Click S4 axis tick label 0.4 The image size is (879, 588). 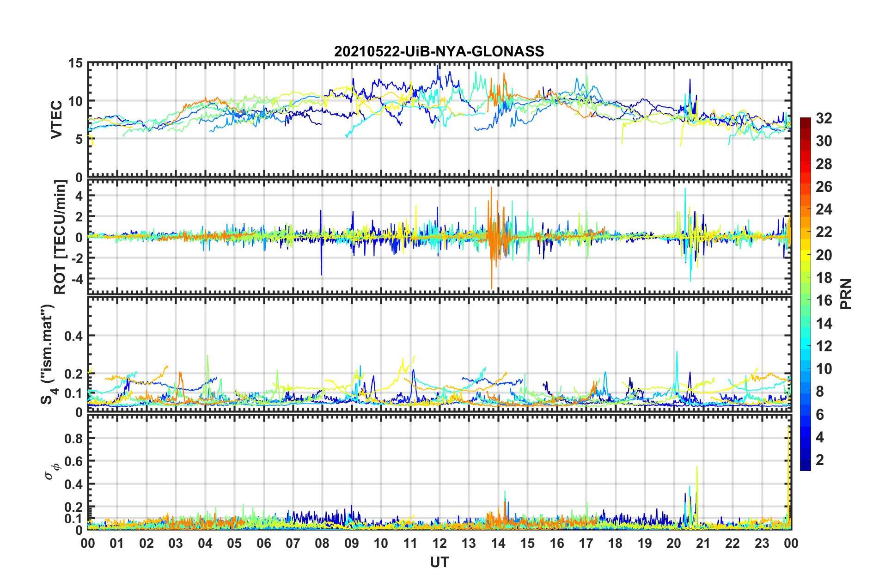73,336
